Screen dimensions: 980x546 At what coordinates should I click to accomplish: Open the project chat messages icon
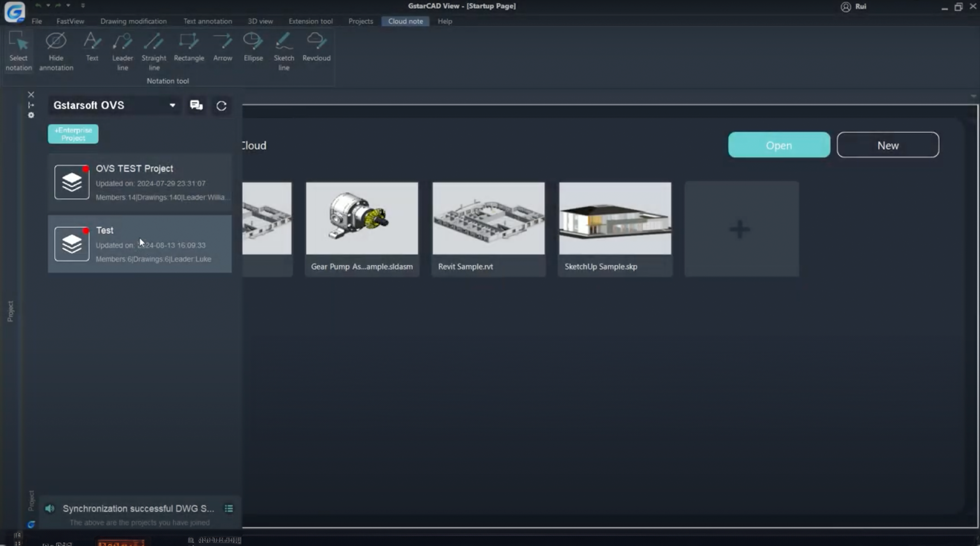point(196,106)
